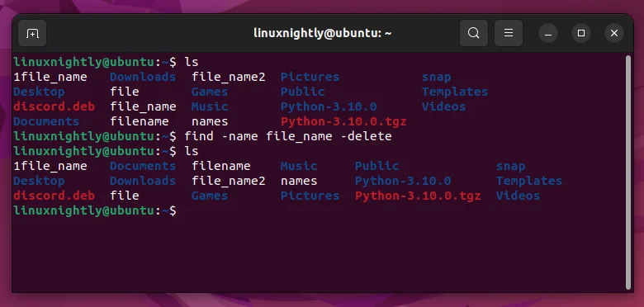Click Python-3.10.0 folder in second ls listing

pos(403,181)
